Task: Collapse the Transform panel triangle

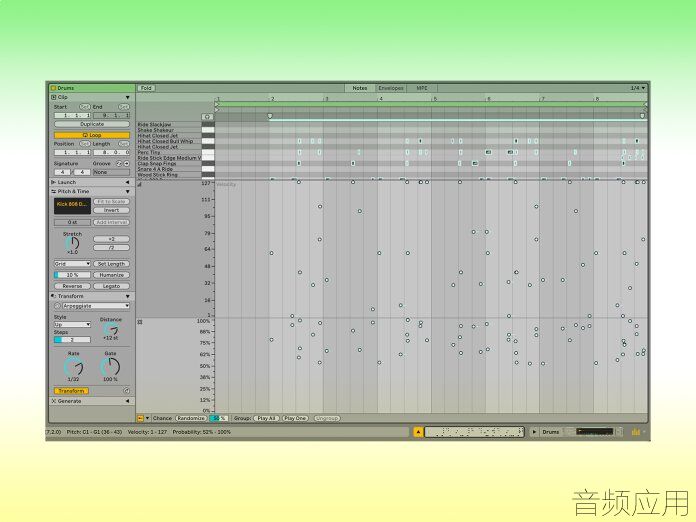Action: (x=127, y=296)
